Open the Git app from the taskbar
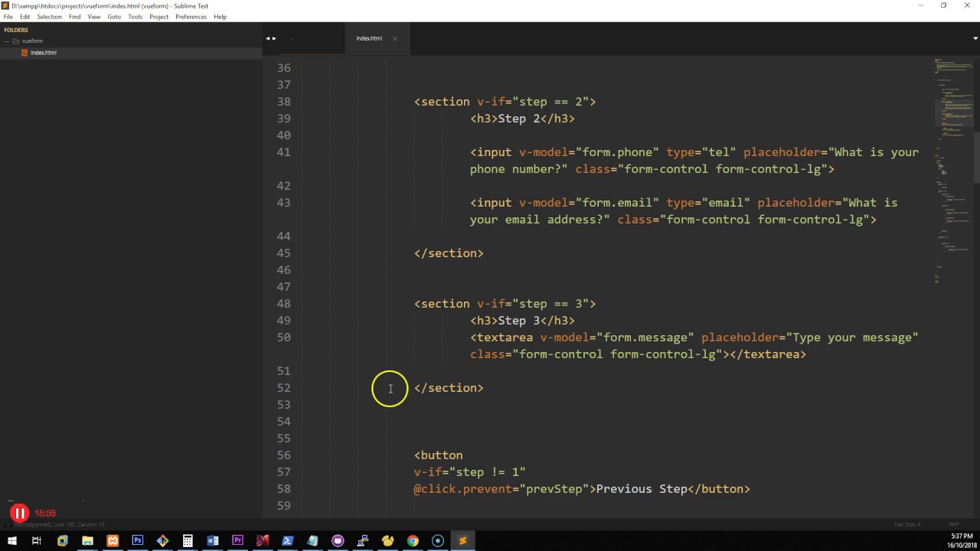 coord(162,541)
